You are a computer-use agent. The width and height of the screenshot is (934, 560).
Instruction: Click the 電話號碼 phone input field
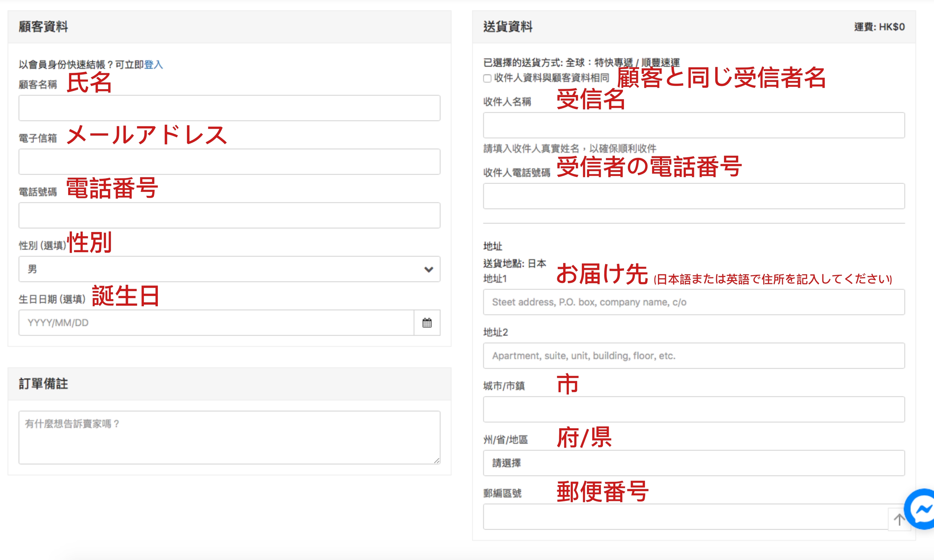coord(229,215)
